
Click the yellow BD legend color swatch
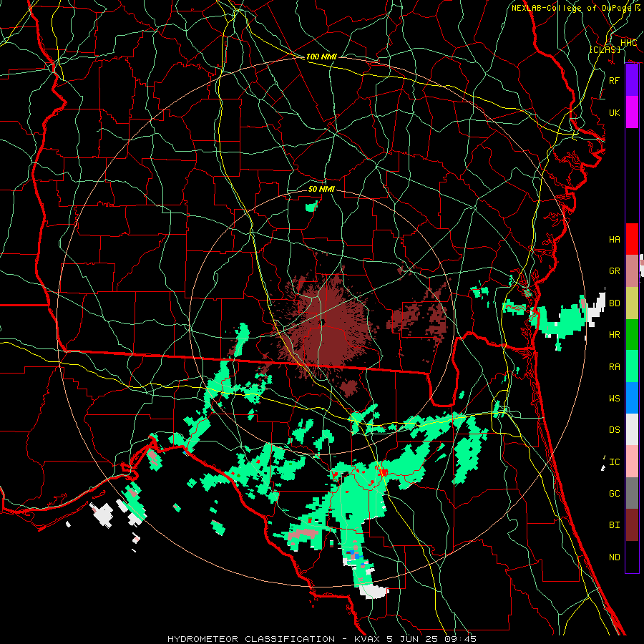pyautogui.click(x=632, y=303)
